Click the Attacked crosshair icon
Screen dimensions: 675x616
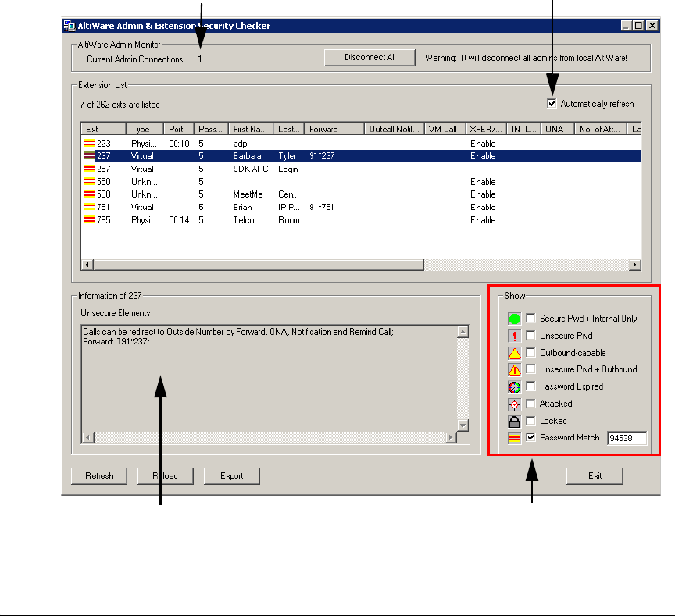[x=514, y=404]
